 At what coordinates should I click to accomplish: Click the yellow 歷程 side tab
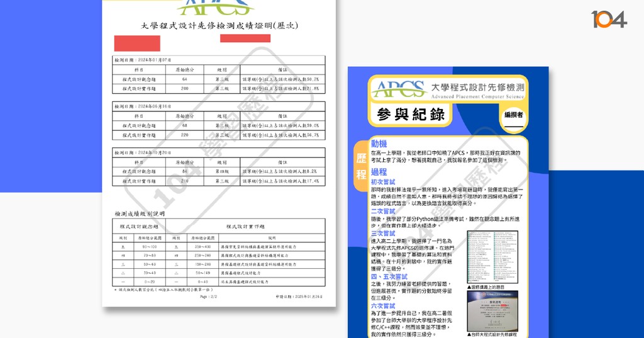click(361, 166)
